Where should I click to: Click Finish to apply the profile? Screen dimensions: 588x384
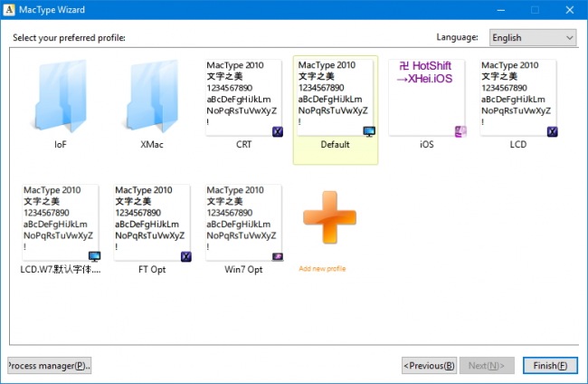click(550, 365)
